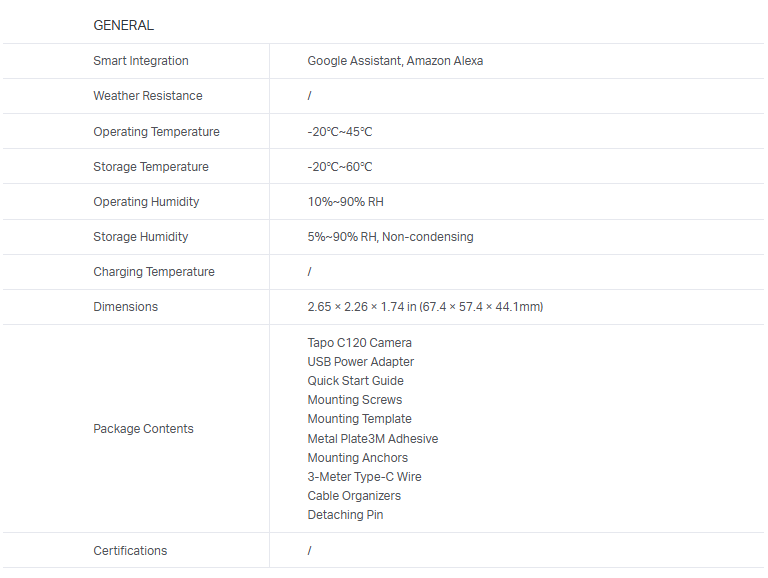Click the Operating Temperature label
The height and width of the screenshot is (578, 768).
click(156, 132)
